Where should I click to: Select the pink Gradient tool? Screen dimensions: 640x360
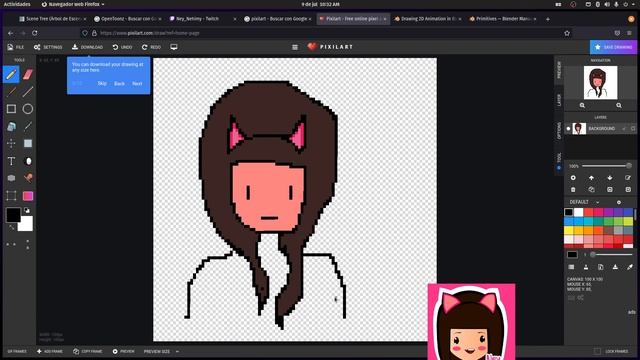(28, 196)
